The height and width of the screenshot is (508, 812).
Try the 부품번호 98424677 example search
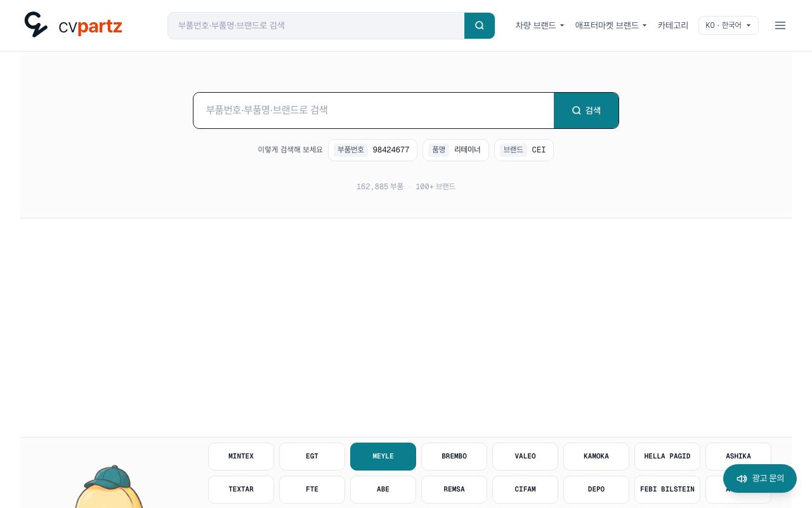[372, 150]
